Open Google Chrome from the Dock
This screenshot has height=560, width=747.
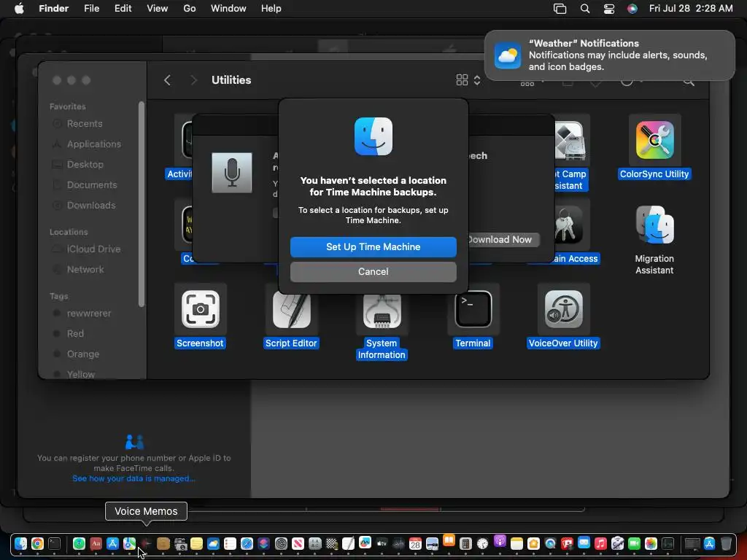click(x=37, y=543)
